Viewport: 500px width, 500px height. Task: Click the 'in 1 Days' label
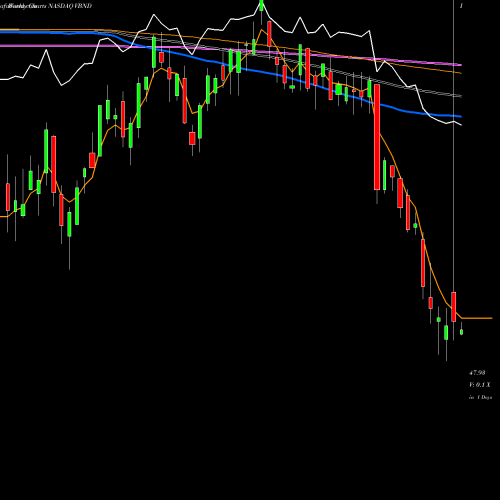[x=480, y=397]
